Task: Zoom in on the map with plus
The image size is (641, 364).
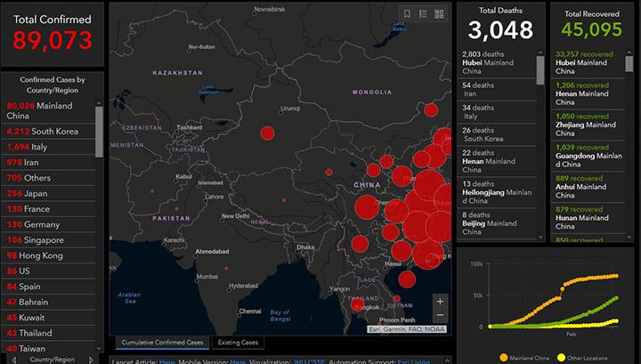Action: coord(439,301)
